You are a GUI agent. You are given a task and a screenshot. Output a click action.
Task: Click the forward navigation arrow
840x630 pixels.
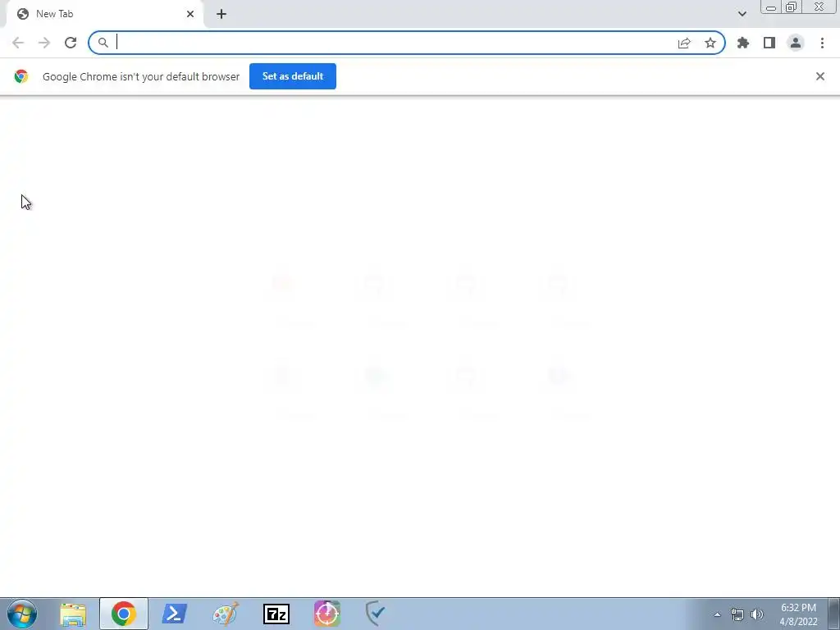click(44, 43)
